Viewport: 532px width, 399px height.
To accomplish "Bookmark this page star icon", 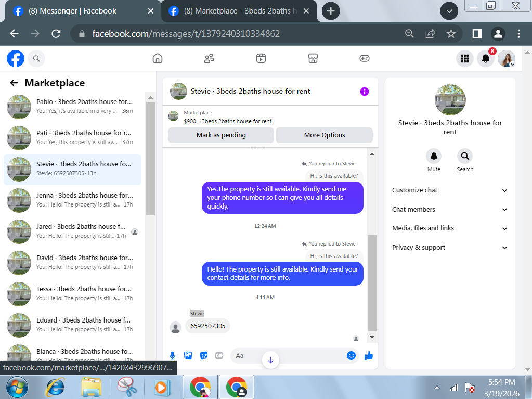I will point(451,34).
